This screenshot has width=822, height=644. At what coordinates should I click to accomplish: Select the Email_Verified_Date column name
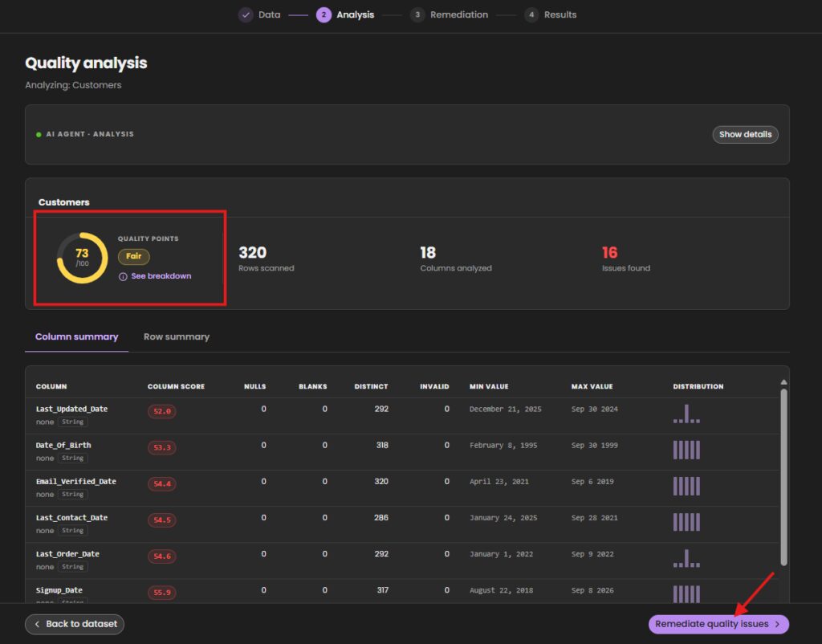[x=76, y=481]
